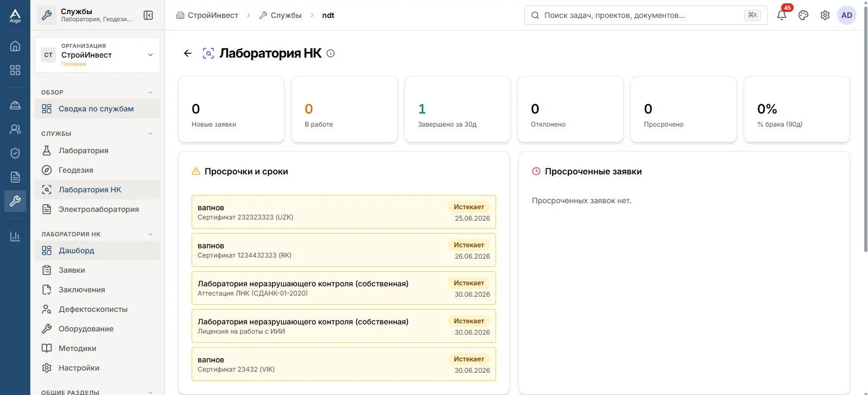
Task: Open the Завершено за 30д stat card
Action: pyautogui.click(x=458, y=109)
